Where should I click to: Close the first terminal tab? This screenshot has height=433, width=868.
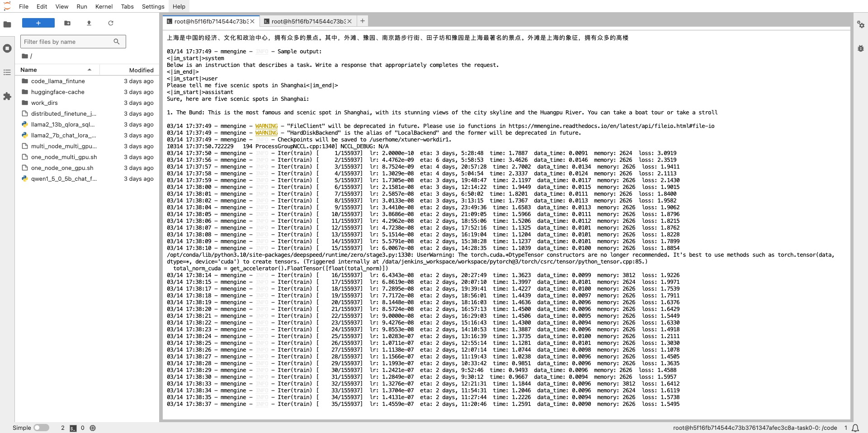(252, 21)
